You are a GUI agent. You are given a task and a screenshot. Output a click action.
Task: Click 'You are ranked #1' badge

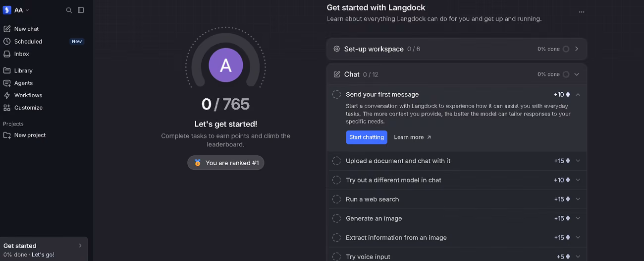point(226,163)
